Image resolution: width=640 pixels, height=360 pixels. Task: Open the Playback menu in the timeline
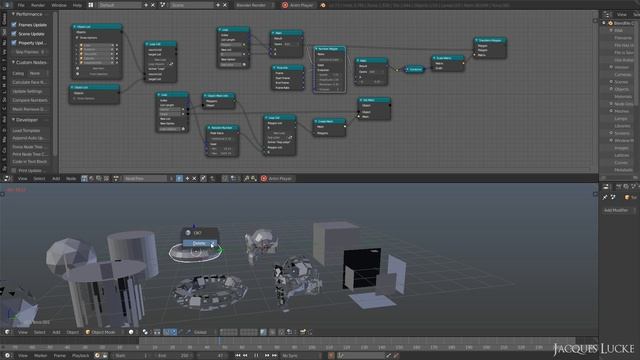(80, 356)
